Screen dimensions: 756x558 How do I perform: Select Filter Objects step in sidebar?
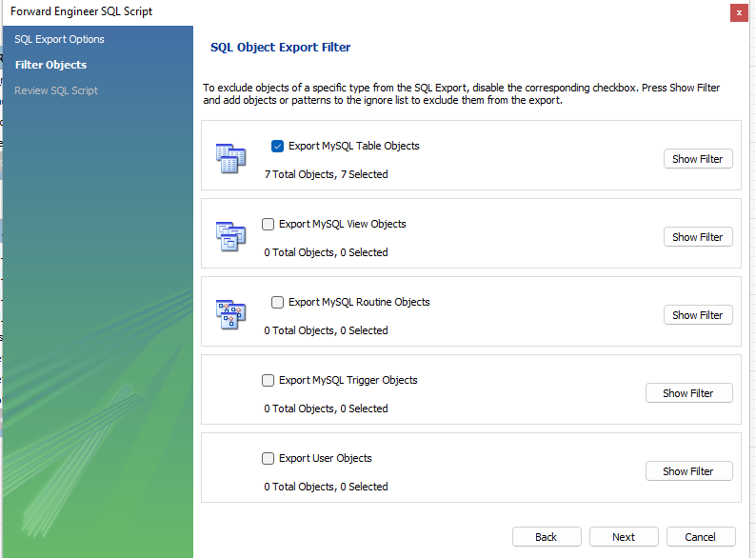point(50,65)
